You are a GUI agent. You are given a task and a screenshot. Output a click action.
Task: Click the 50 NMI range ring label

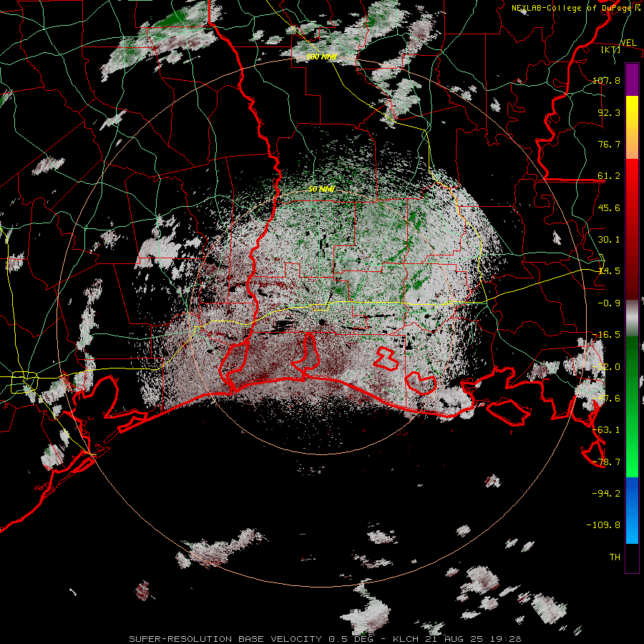321,189
